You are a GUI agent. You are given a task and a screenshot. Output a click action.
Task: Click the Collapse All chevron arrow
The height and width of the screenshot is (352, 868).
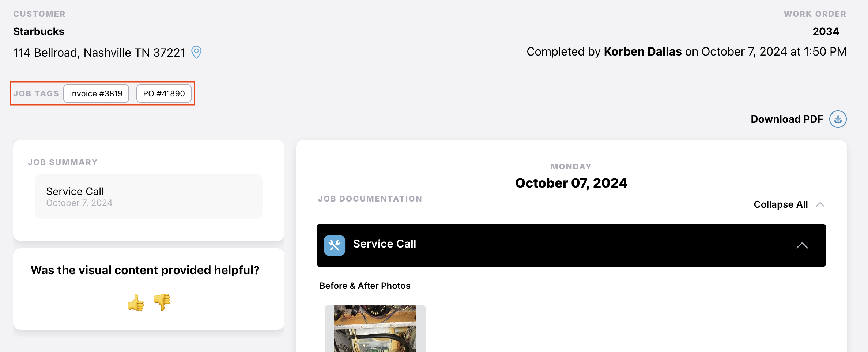[820, 204]
